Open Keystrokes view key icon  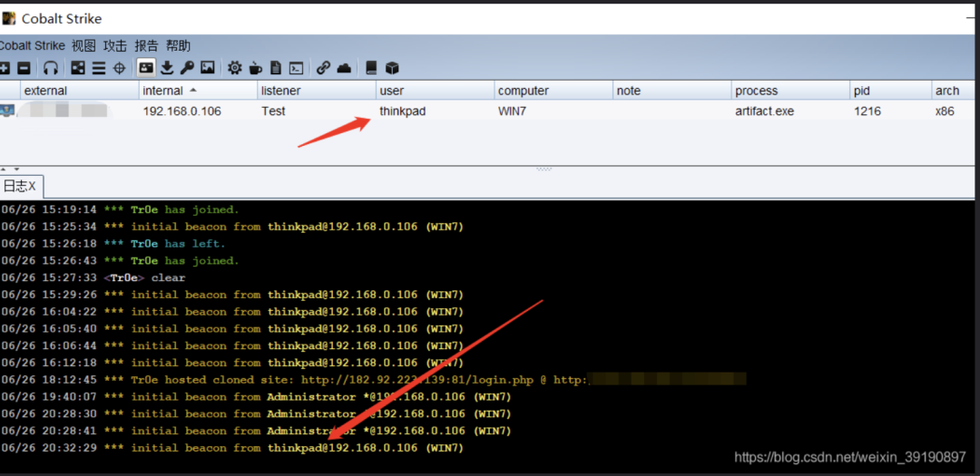pos(187,67)
